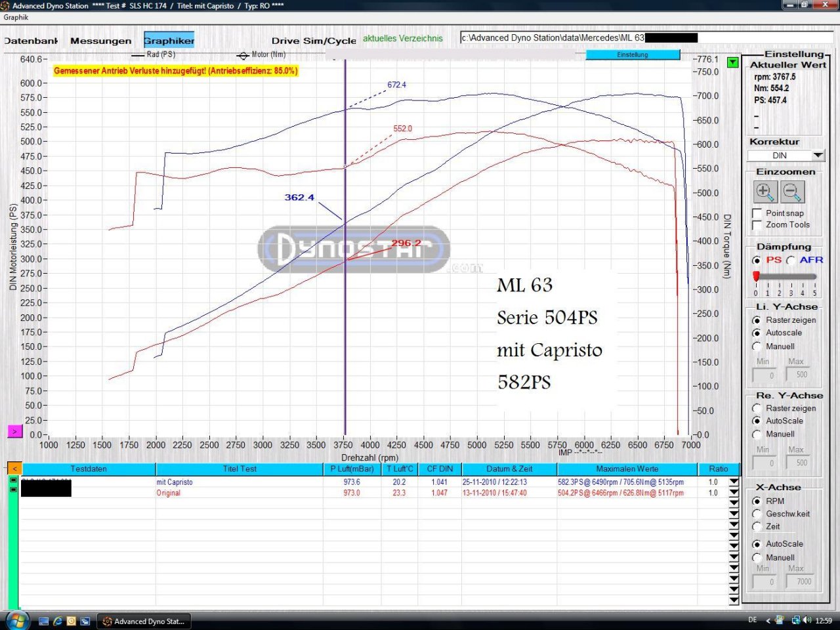Viewport: 840px width, 630px height.
Task: Open the Drive Sim/Cycle tab
Action: [x=314, y=41]
